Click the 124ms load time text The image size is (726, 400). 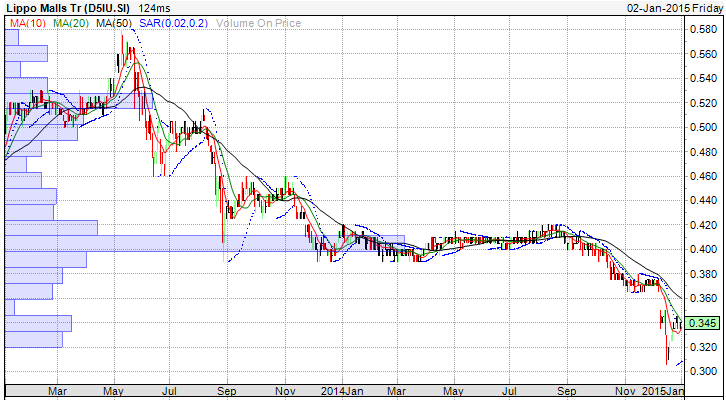(154, 8)
